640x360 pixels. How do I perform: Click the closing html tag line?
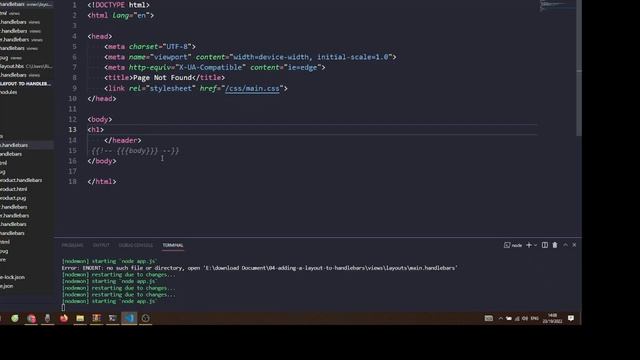(x=102, y=182)
